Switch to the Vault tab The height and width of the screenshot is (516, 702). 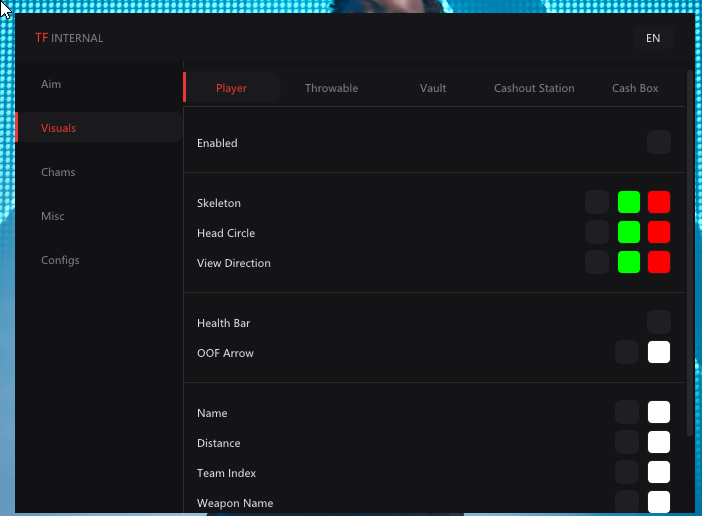tap(433, 88)
